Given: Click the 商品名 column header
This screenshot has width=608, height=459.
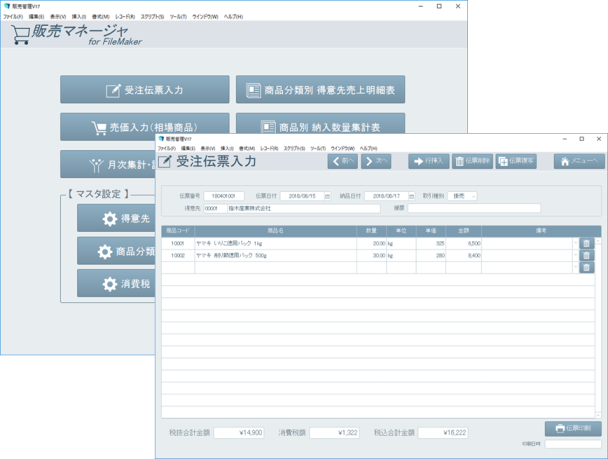Looking at the screenshot, I should (x=275, y=231).
